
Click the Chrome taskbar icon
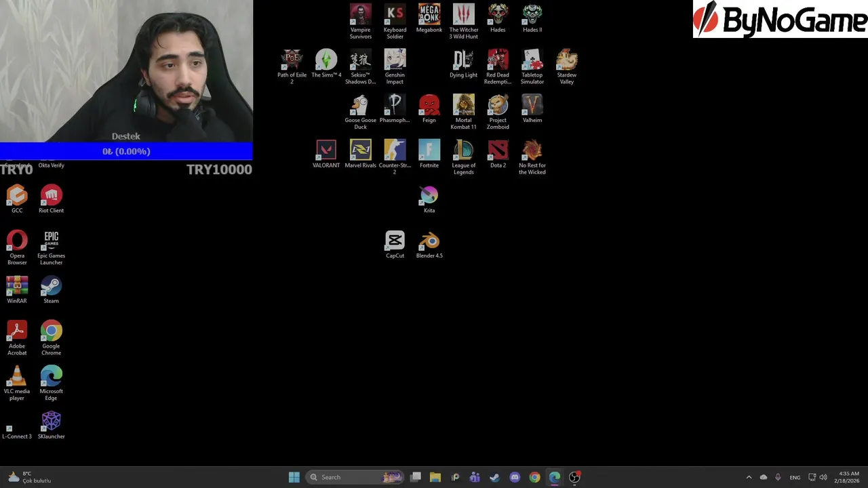[534, 477]
